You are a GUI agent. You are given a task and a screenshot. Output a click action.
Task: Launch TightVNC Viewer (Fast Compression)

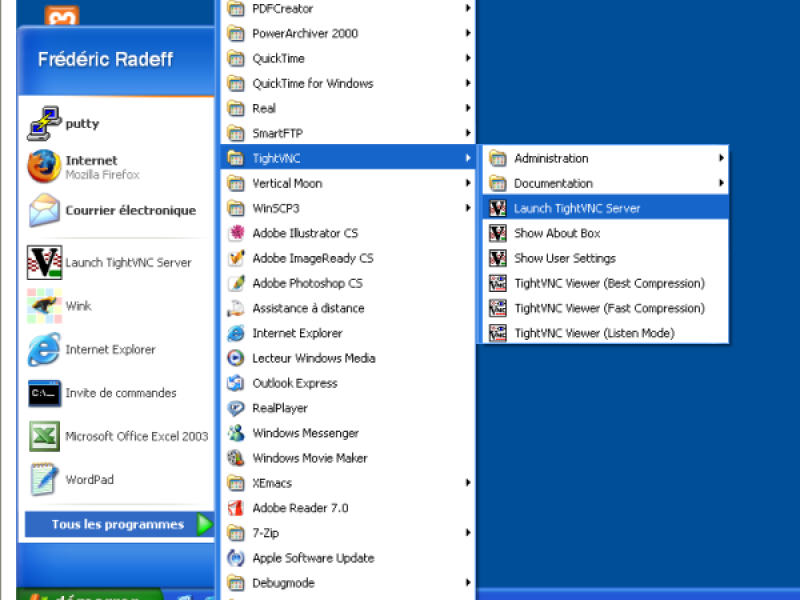pyautogui.click(x=605, y=308)
